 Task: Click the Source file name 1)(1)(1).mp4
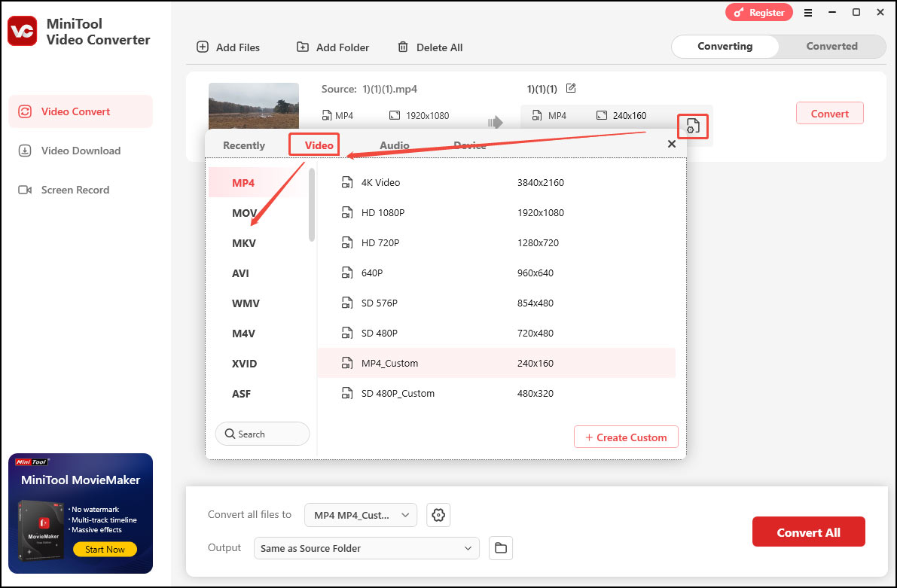[389, 90]
